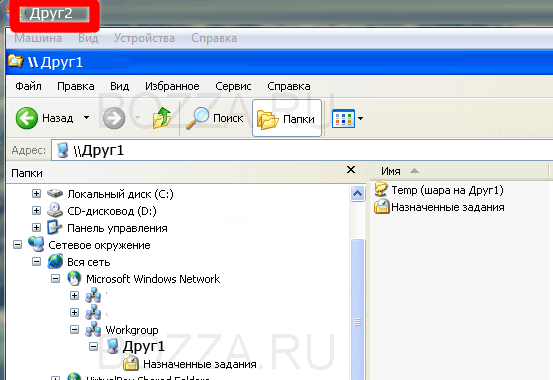
Task: Select Друг1 computer icon in tree
Action: [112, 346]
